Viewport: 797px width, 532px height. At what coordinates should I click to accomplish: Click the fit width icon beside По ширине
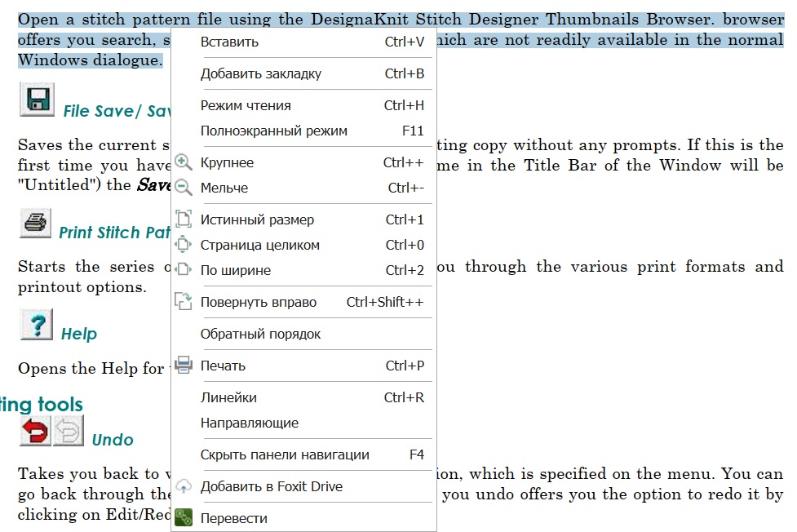tap(184, 269)
